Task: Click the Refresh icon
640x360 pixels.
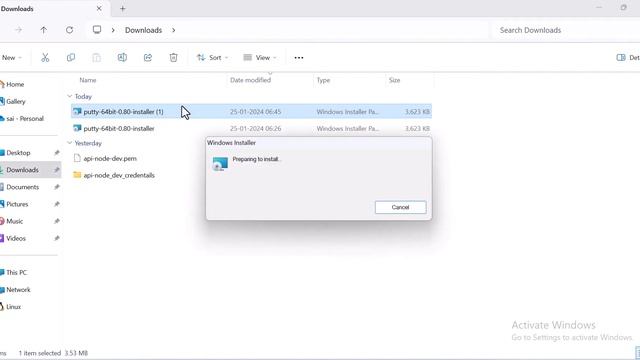Action: pos(69,30)
